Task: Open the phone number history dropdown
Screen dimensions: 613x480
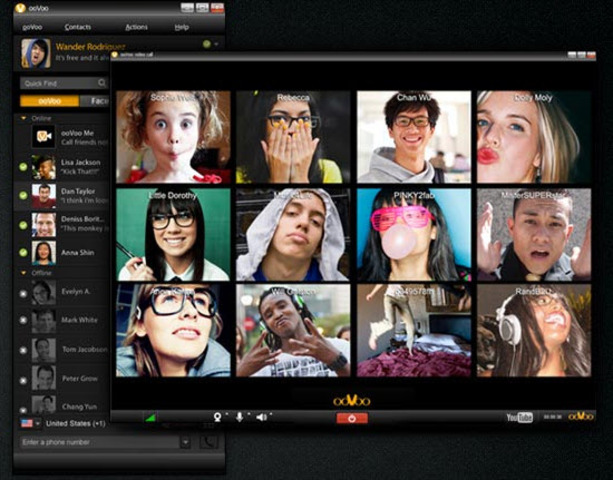Action: point(186,442)
